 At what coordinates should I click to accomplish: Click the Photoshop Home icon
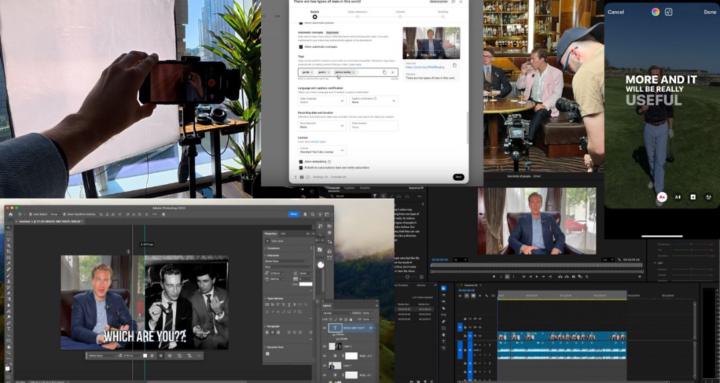(x=11, y=214)
